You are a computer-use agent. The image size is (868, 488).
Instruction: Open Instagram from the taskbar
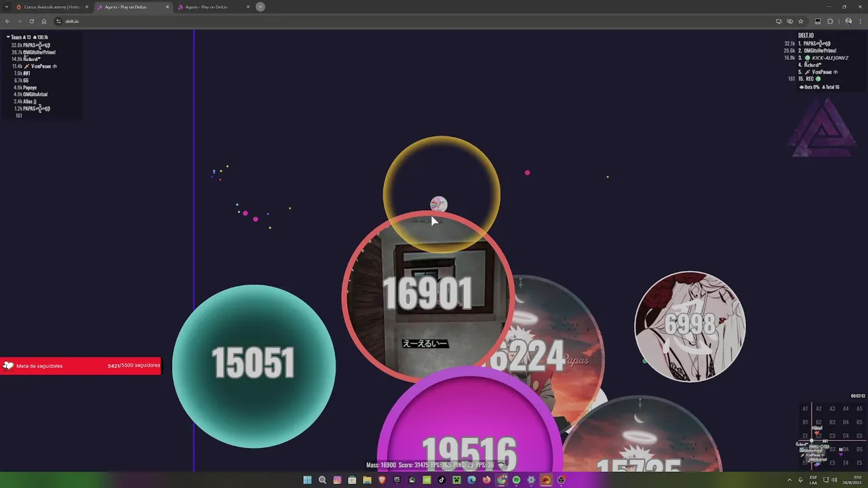(337, 480)
